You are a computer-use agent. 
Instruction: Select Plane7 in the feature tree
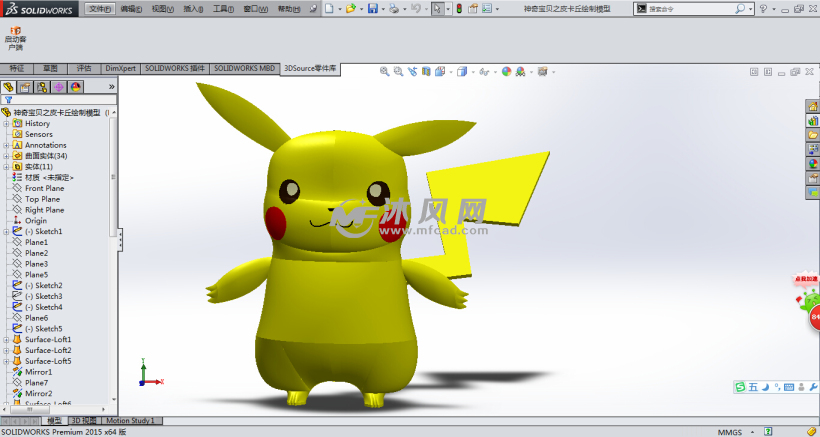click(36, 383)
